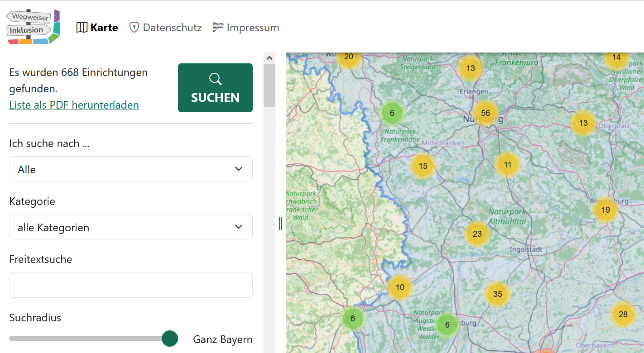Open map cluster 56 at Nürnberg
The width and height of the screenshot is (644, 353).
click(x=485, y=113)
